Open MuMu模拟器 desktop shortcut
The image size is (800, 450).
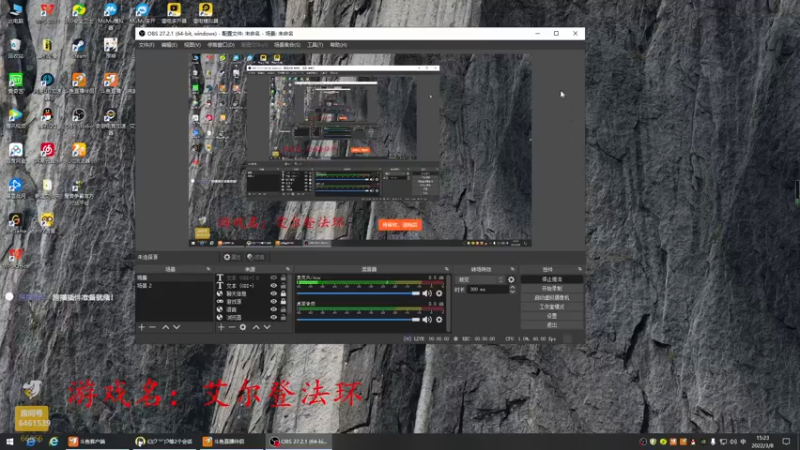pyautogui.click(x=111, y=14)
